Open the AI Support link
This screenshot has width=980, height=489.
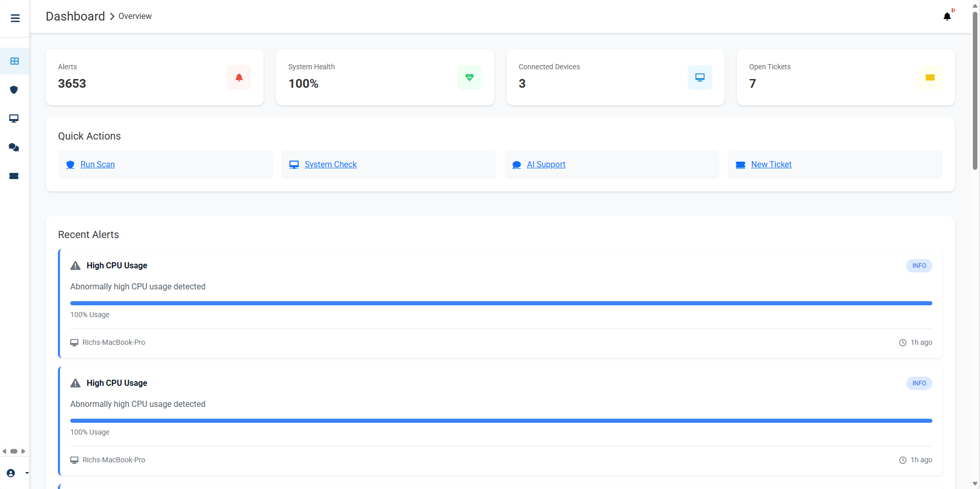[546, 165]
